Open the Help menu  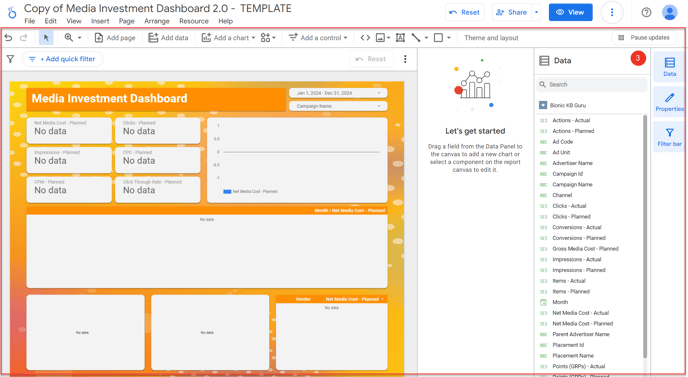coord(226,21)
